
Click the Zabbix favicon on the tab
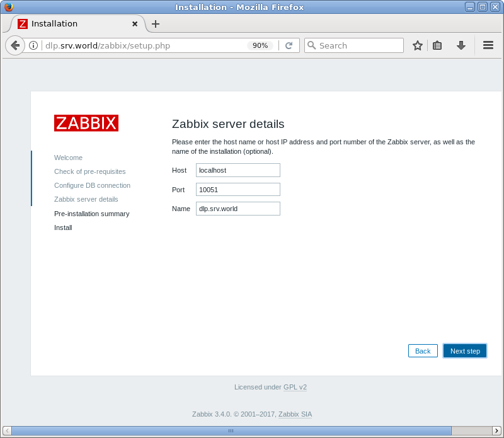23,24
